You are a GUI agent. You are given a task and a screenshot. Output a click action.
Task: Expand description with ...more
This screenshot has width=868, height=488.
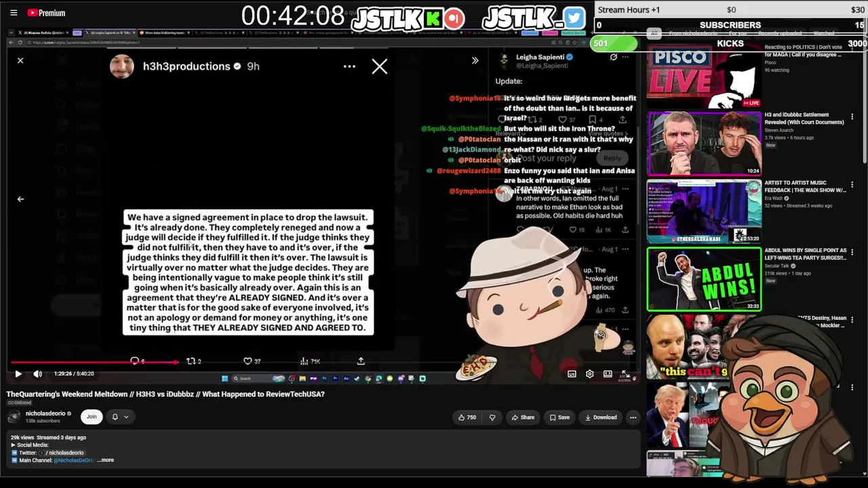(x=106, y=460)
